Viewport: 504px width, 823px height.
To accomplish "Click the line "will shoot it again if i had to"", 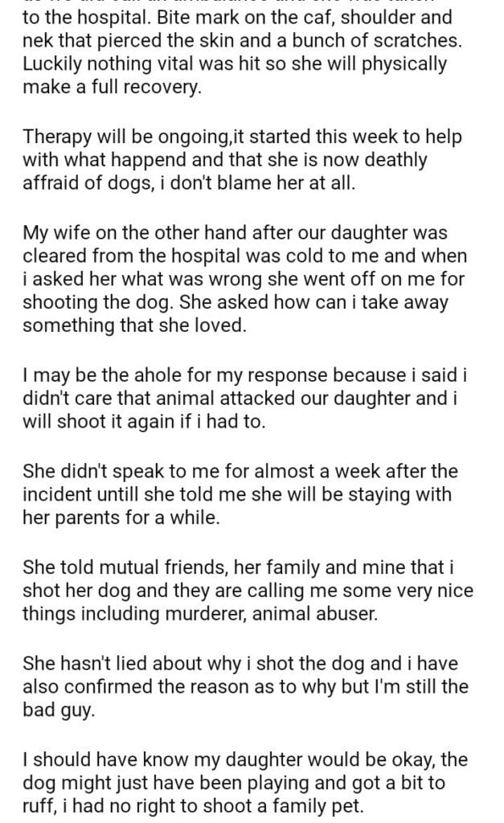I will (x=143, y=422).
